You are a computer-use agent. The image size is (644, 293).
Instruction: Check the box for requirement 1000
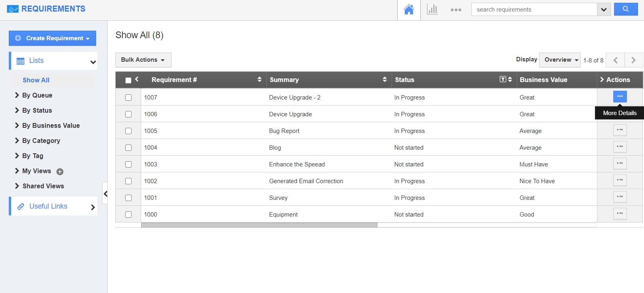pyautogui.click(x=128, y=215)
